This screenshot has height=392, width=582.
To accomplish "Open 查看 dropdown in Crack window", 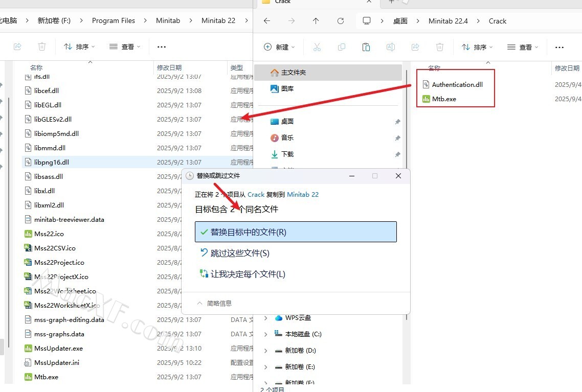I will click(x=523, y=47).
